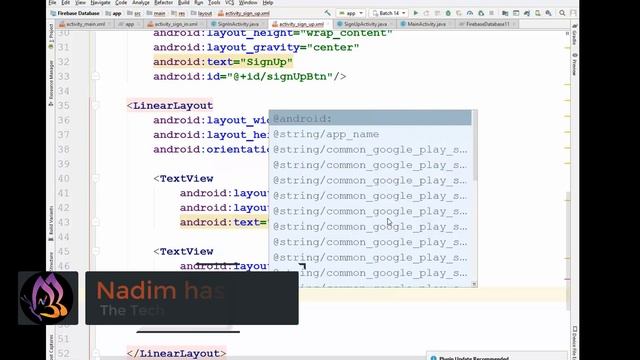Screen dimensions: 640x360
Task: Click the Stop square icon in the toolbar
Action: click(x=491, y=13)
